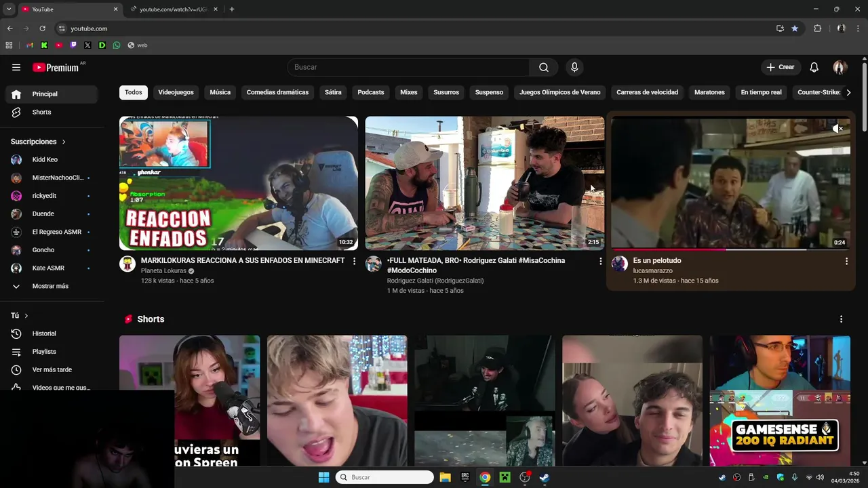The width and height of the screenshot is (868, 488).
Task: Open Historial in the sidebar
Action: pyautogui.click(x=52, y=333)
